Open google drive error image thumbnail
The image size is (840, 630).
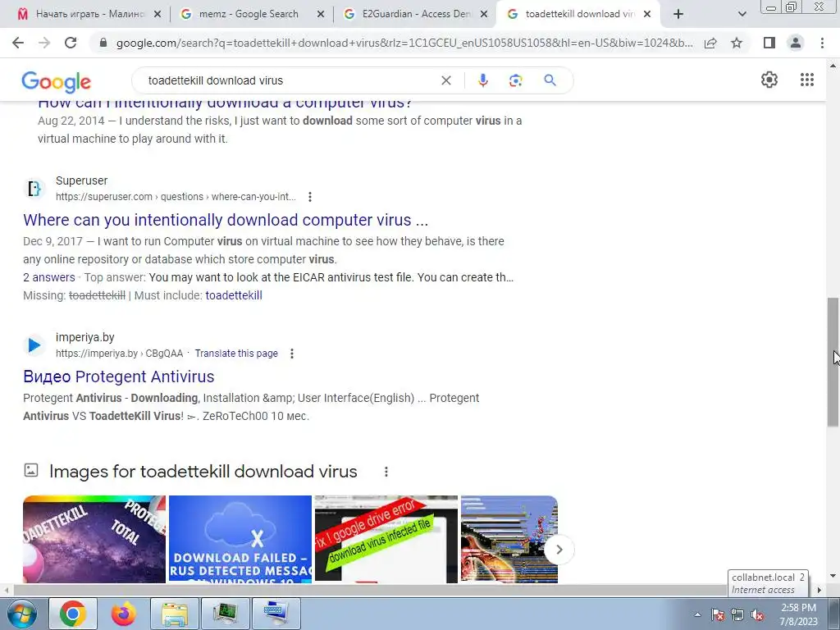(386, 539)
